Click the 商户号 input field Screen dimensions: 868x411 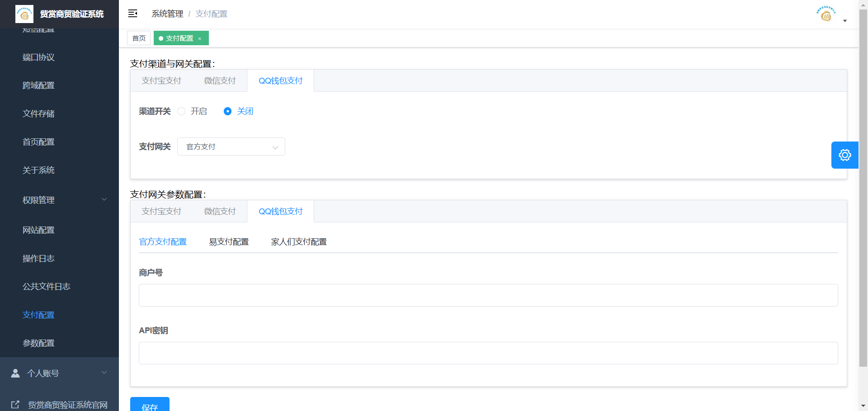click(488, 295)
